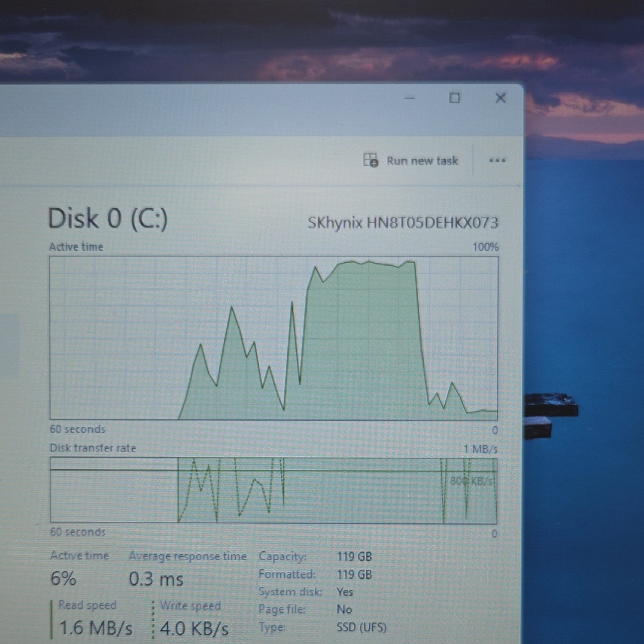
Task: Select the SKhynix HN8T05DEHKX073 model name
Action: pyautogui.click(x=403, y=223)
